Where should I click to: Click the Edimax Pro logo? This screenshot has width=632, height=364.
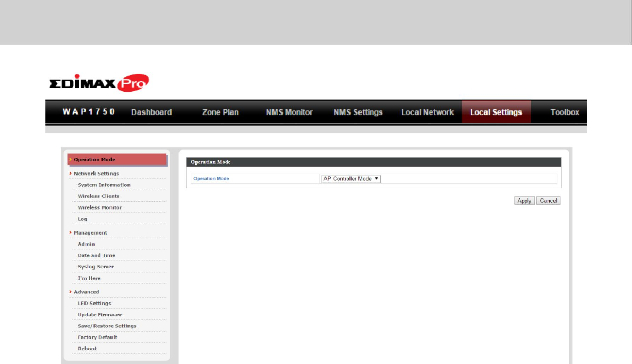[x=99, y=83]
